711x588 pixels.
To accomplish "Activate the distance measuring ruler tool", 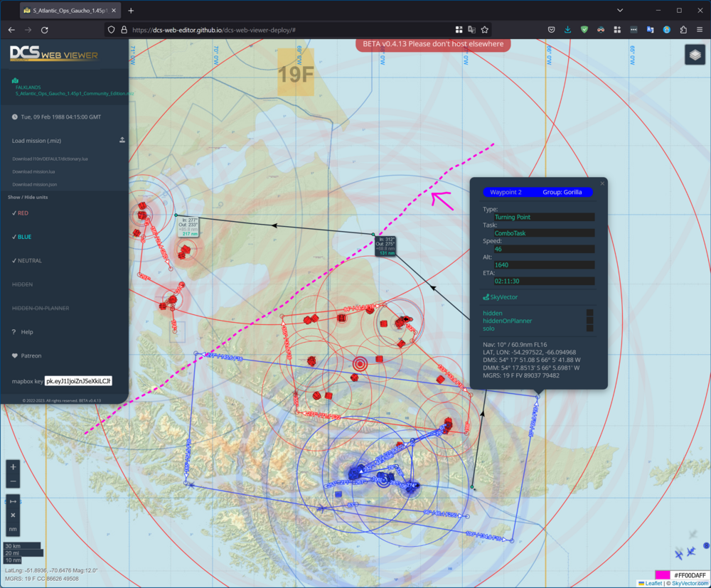I will click(13, 502).
